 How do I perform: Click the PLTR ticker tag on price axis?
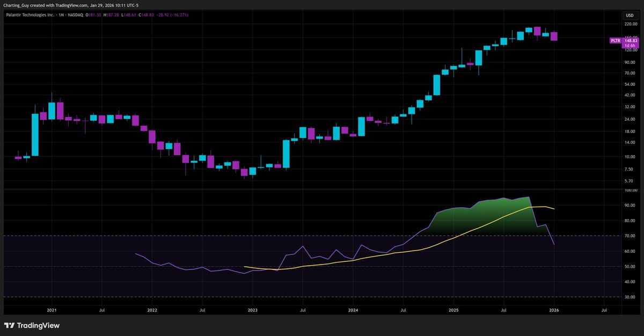[x=616, y=41]
